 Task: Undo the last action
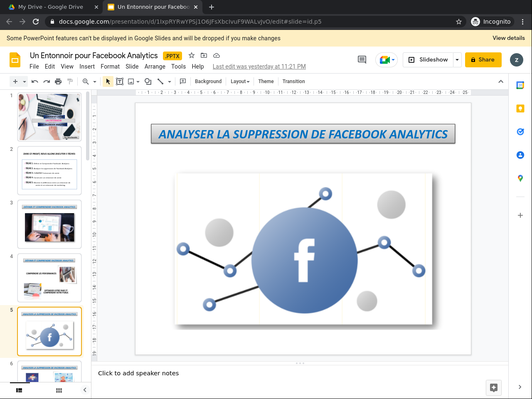(35, 81)
